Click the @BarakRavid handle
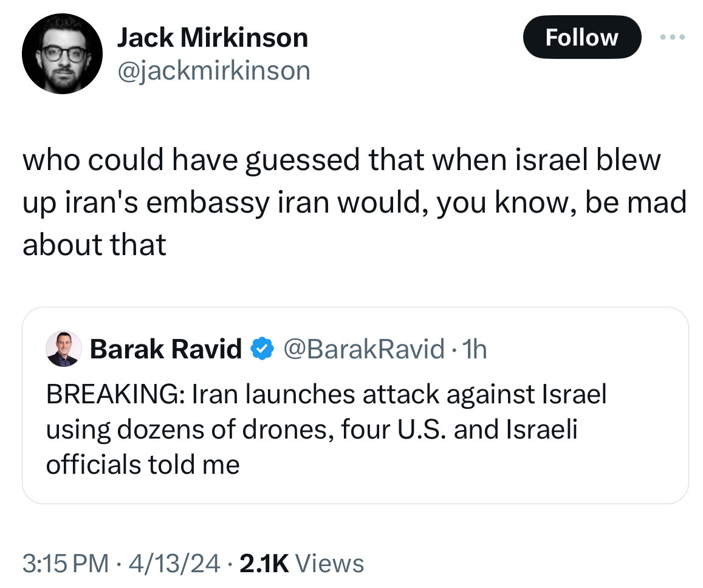The image size is (703, 588). click(x=363, y=349)
